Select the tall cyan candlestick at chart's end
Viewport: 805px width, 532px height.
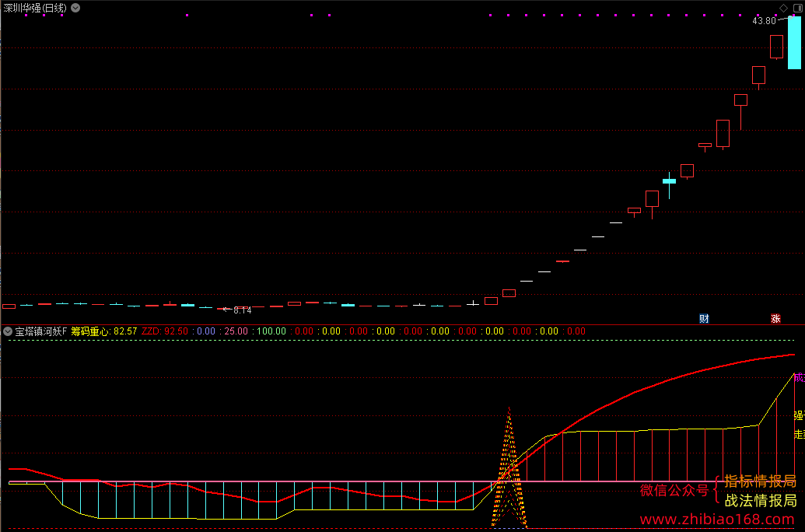(x=794, y=42)
